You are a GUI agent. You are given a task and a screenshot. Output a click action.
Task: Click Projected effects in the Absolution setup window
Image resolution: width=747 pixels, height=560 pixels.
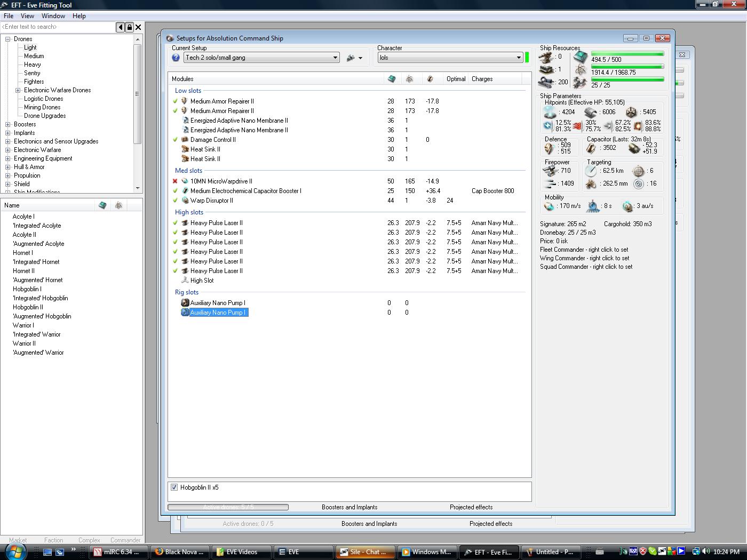coord(471,507)
